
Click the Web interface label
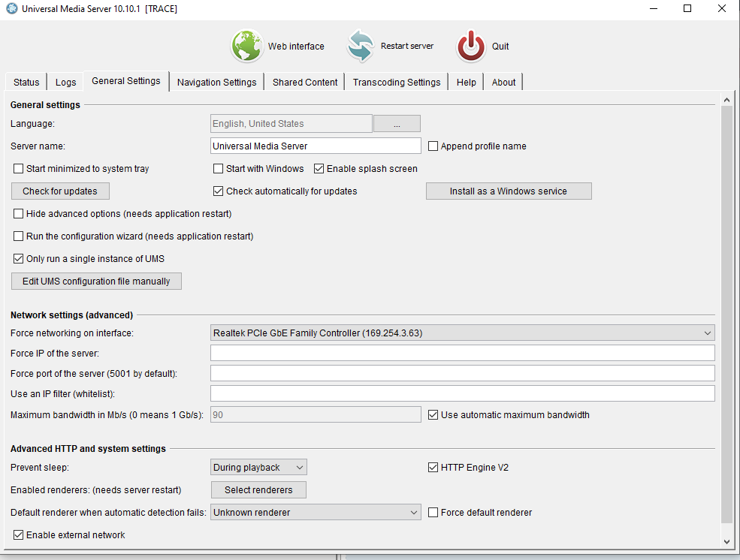(x=297, y=47)
